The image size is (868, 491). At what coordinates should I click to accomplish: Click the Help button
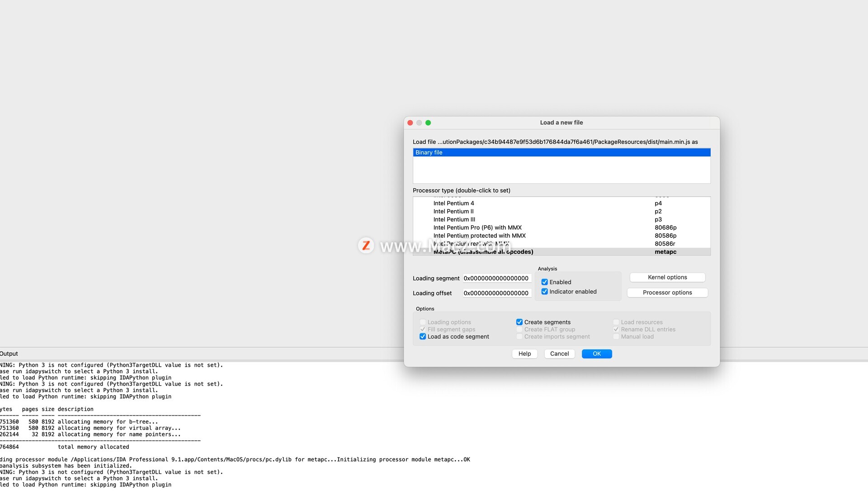tap(524, 354)
